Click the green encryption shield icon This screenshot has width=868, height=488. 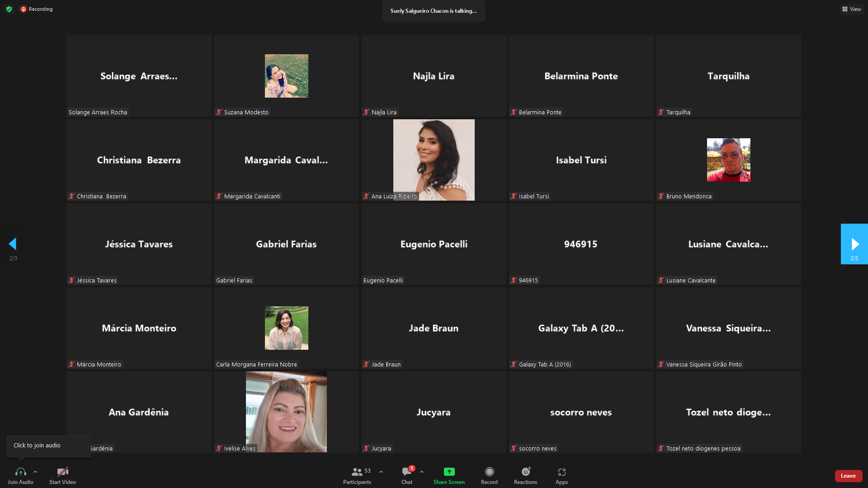[9, 9]
